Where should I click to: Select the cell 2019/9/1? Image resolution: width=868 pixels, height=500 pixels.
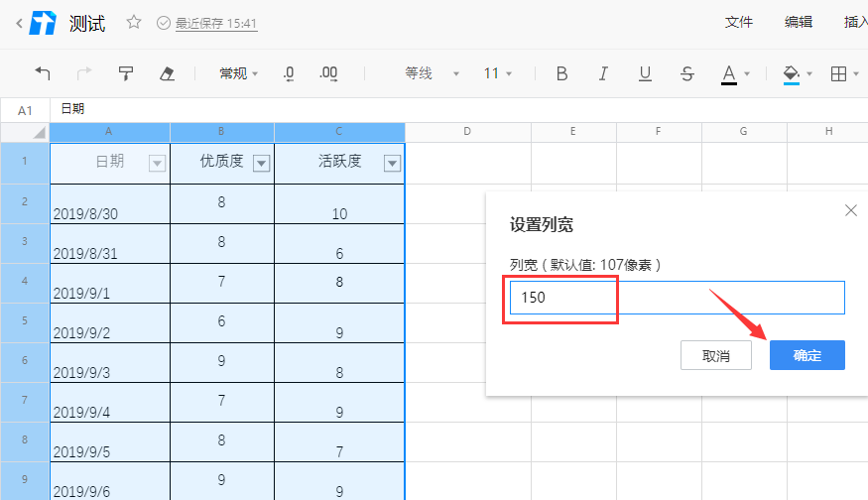tap(109, 283)
